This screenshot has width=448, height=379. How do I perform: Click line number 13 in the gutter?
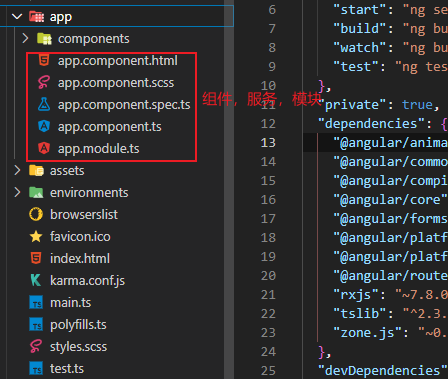point(268,143)
